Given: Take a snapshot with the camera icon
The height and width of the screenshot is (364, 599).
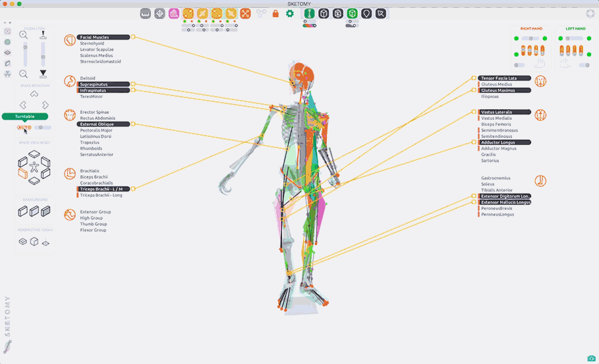Looking at the screenshot, I should pos(591,358).
